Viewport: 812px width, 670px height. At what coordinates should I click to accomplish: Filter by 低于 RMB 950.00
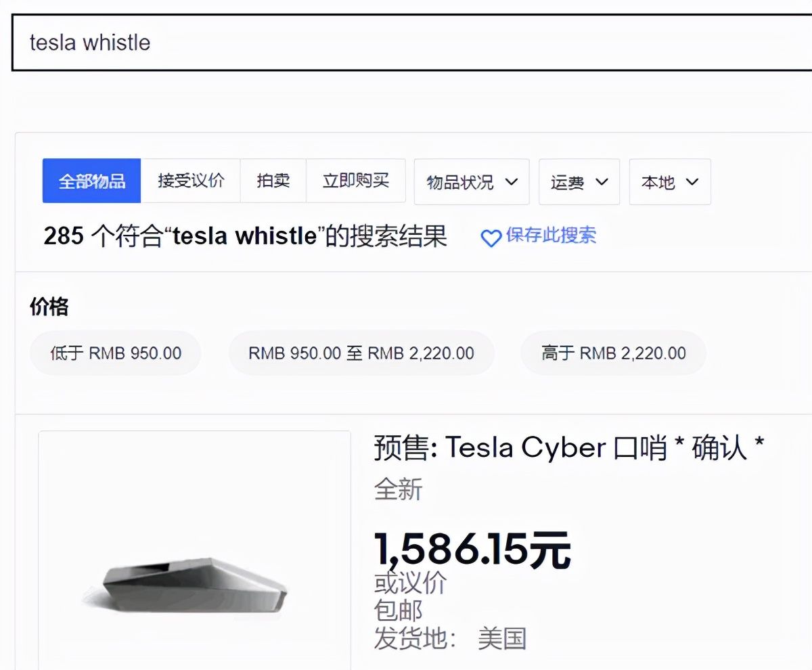[x=116, y=353]
